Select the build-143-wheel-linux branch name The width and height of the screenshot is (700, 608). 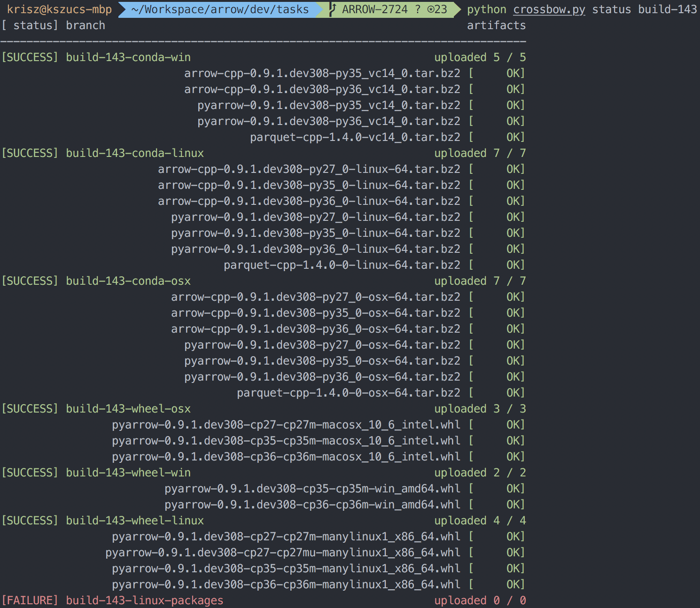click(x=135, y=521)
